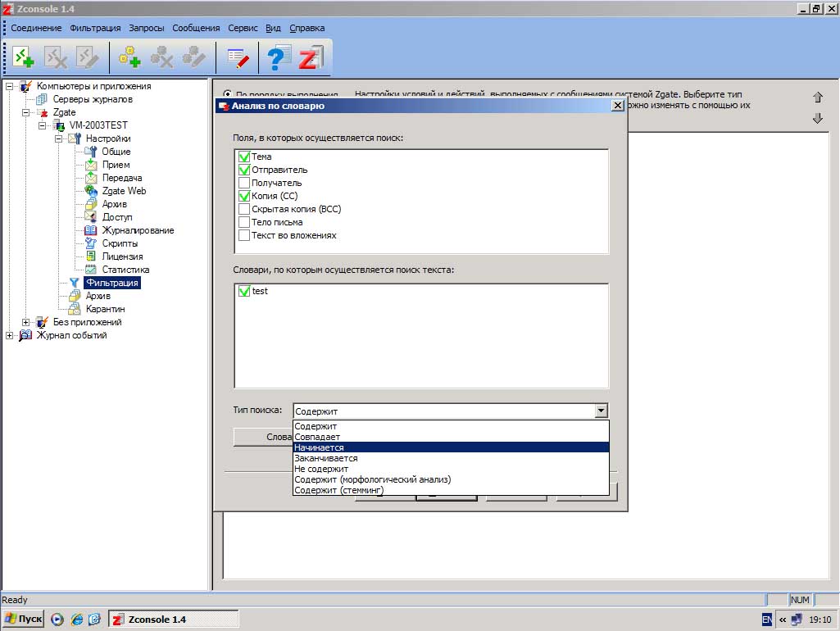Open help with the question mark icon
Image resolution: width=840 pixels, height=631 pixels.
click(x=278, y=57)
